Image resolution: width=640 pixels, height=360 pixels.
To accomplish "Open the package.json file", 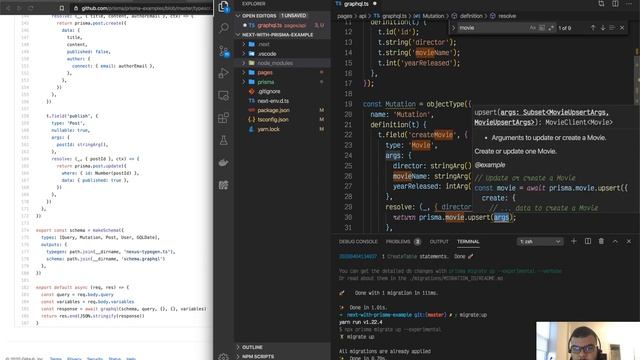I will (x=282, y=110).
